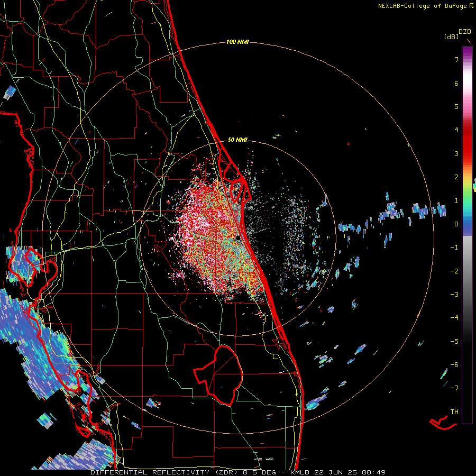This screenshot has height=476, width=476.
Task: Click the TH label below the colorbar
Action: click(x=454, y=411)
